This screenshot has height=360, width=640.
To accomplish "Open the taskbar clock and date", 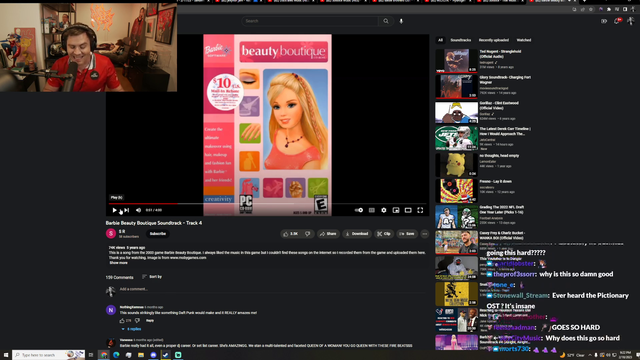I will pos(625,355).
